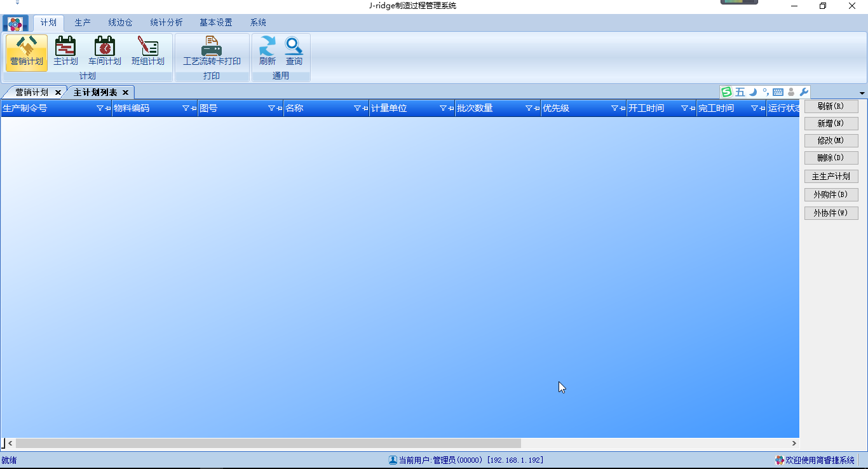Viewport: 868px width, 469px height.
Task: Open filter for 生产制令号 column
Action: click(x=100, y=109)
